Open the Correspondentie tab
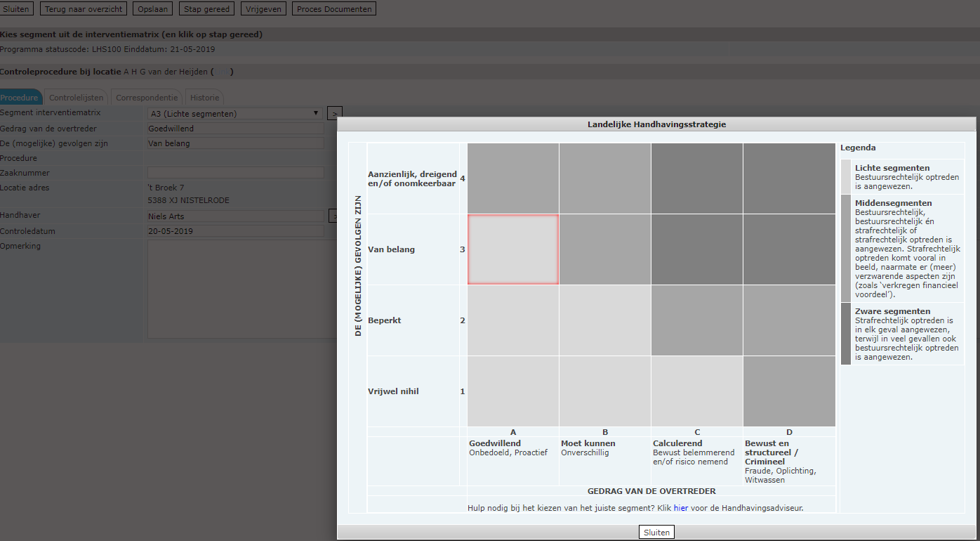This screenshot has width=980, height=541. pyautogui.click(x=147, y=98)
